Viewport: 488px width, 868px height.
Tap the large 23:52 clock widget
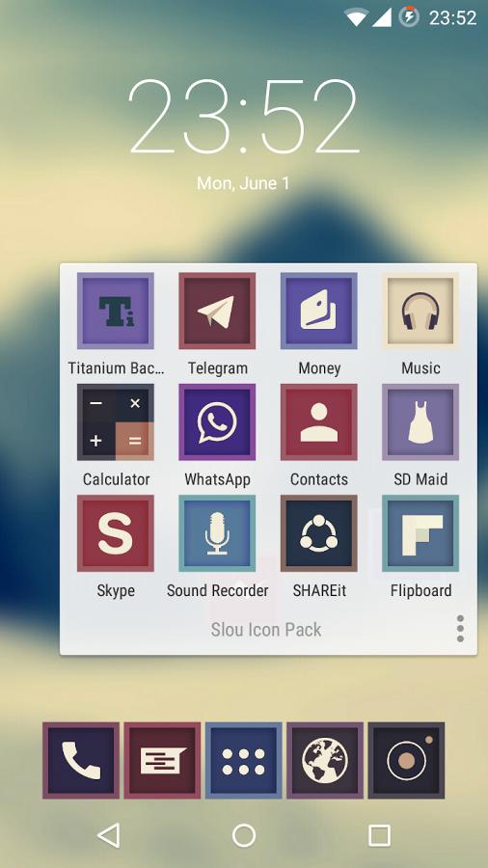pos(244,117)
